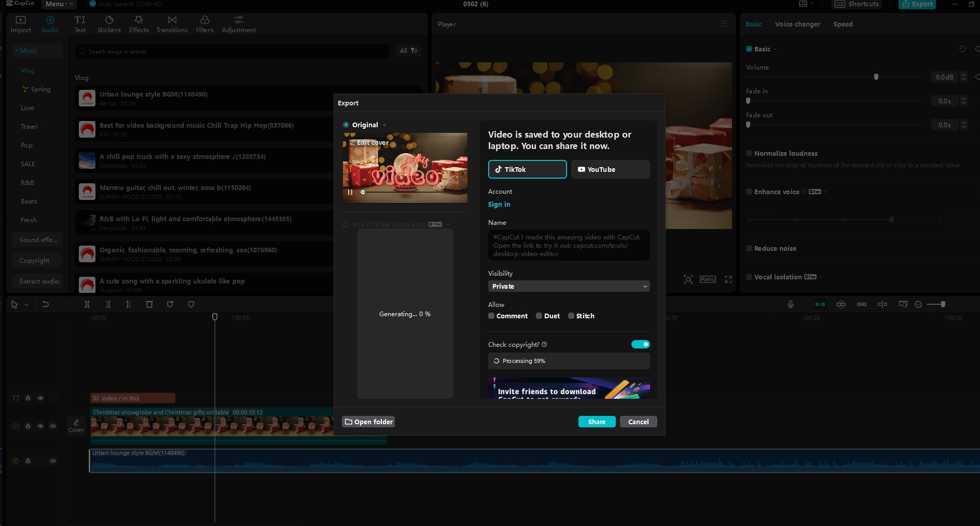The height and width of the screenshot is (526, 980).
Task: Choose the YouTube share option
Action: [x=610, y=169]
